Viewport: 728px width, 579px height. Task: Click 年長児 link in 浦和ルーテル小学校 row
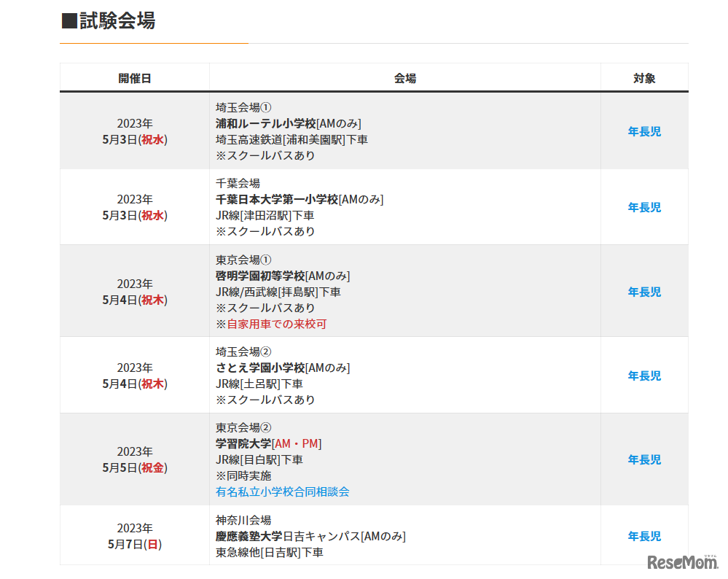pos(644,131)
